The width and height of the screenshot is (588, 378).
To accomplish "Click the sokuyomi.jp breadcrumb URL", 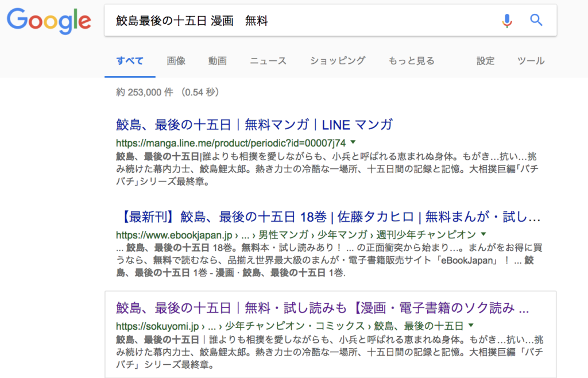I will (x=289, y=326).
